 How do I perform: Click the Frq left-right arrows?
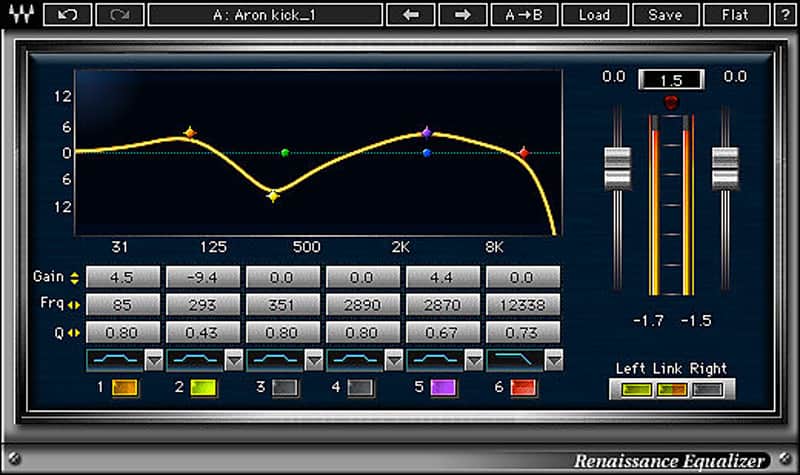[74, 305]
